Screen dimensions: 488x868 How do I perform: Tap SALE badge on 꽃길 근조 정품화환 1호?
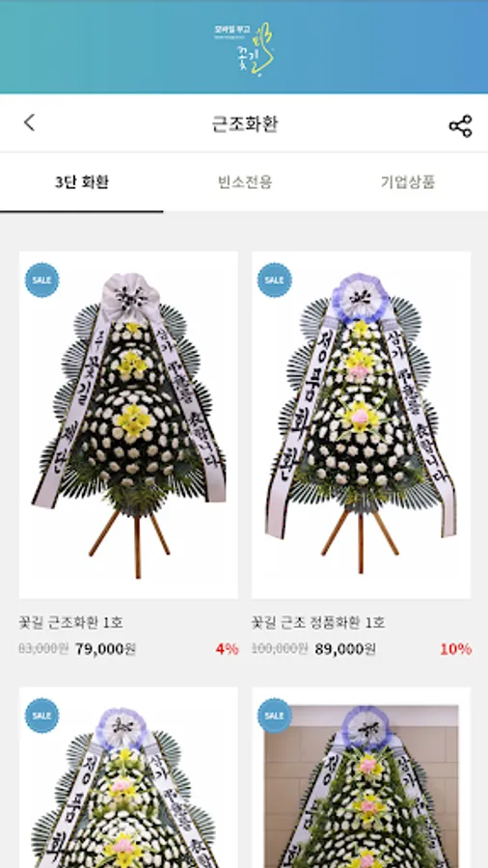pyautogui.click(x=275, y=280)
